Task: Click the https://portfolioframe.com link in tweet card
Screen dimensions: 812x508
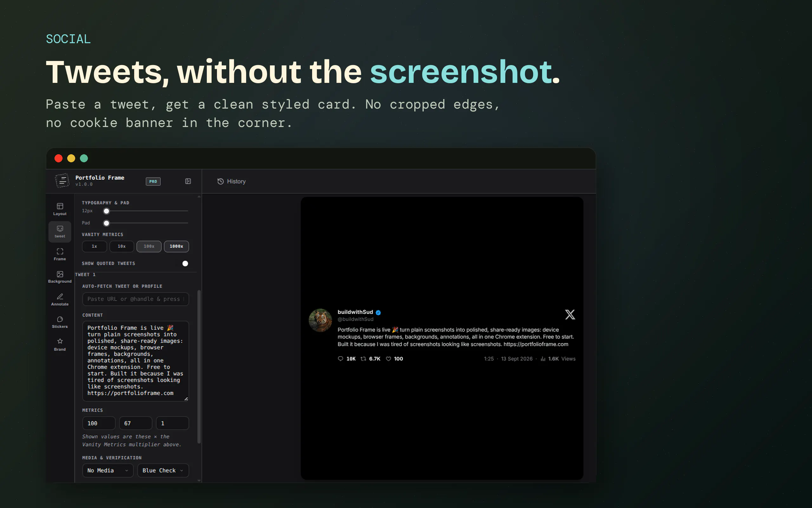Action: [x=536, y=344]
